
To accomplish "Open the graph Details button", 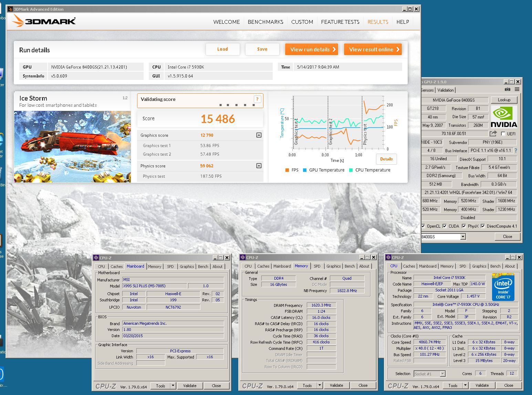I will 386,159.
